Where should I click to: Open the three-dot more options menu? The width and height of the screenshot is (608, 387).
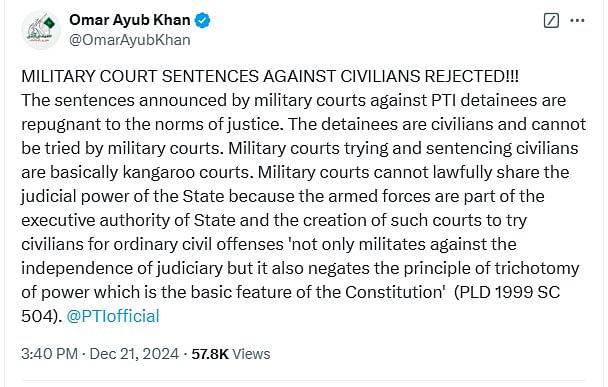click(x=577, y=21)
